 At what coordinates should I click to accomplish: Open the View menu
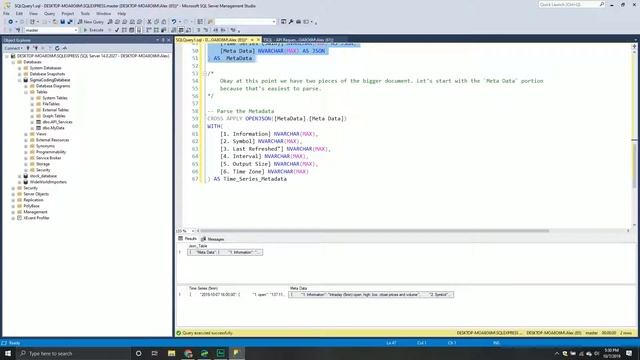(x=33, y=13)
